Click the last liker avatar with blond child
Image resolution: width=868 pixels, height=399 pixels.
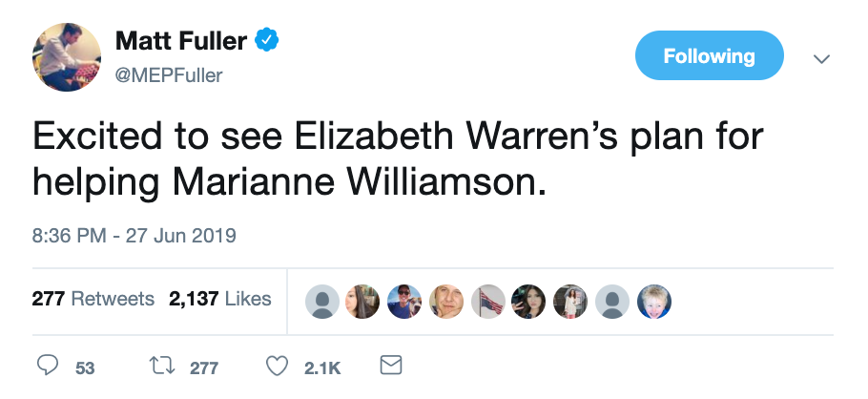click(654, 301)
